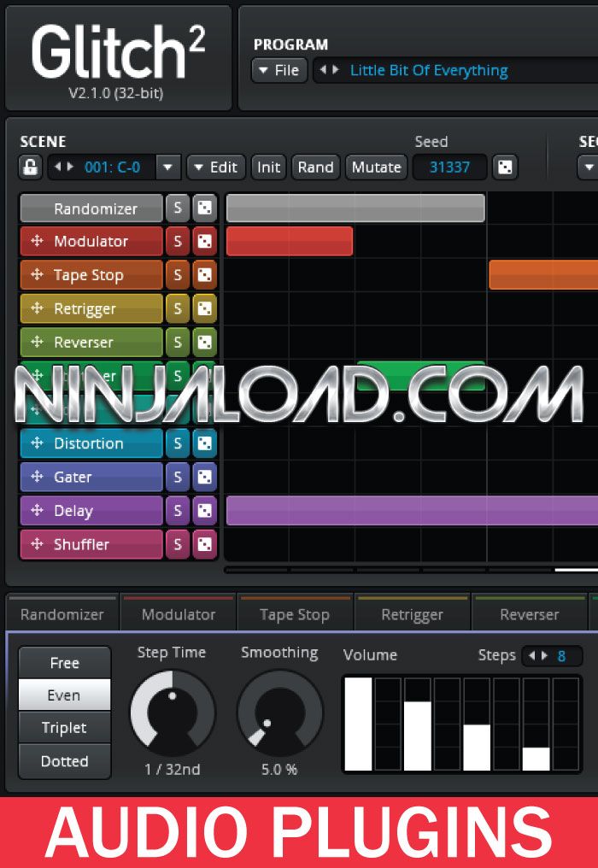The width and height of the screenshot is (598, 868).
Task: Open the Little Bit Of Everything program list
Action: 429,70
